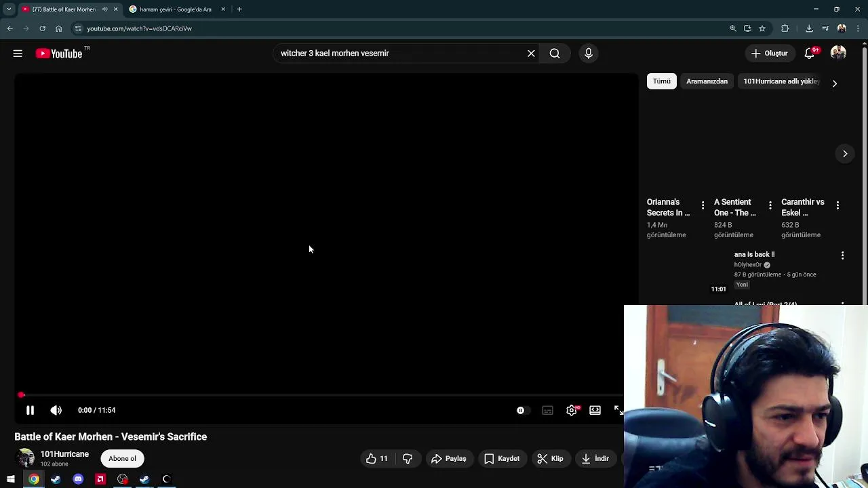This screenshot has height=488, width=868.
Task: Open options for Caranthir vs Eskel video
Action: [837, 205]
